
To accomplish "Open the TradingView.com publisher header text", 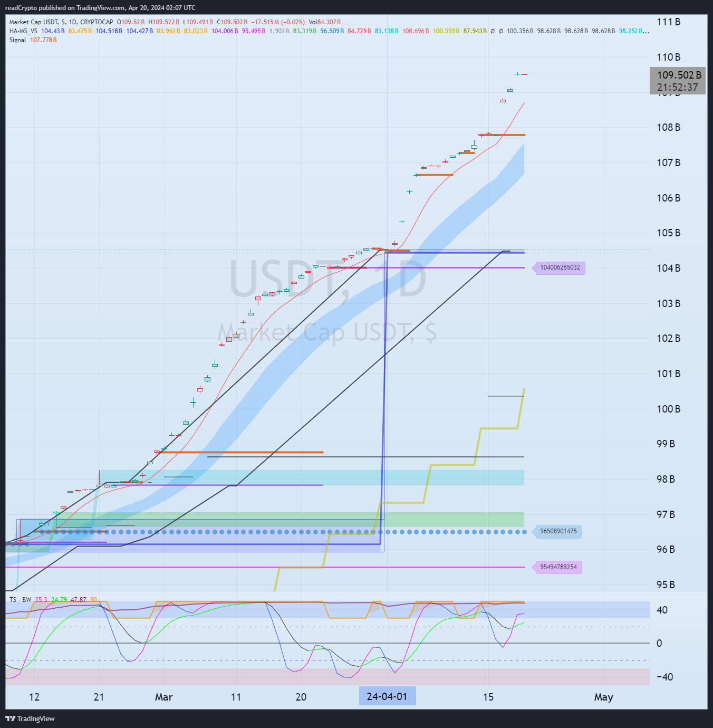I will pyautogui.click(x=100, y=7).
